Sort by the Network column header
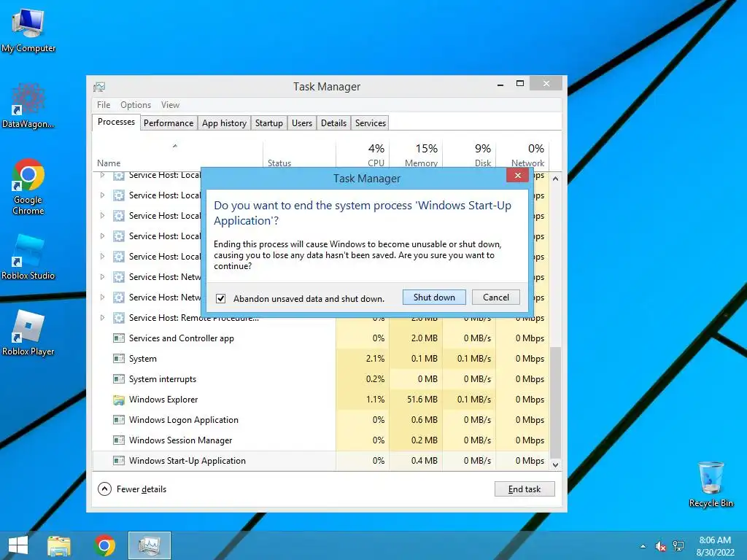 click(522, 155)
